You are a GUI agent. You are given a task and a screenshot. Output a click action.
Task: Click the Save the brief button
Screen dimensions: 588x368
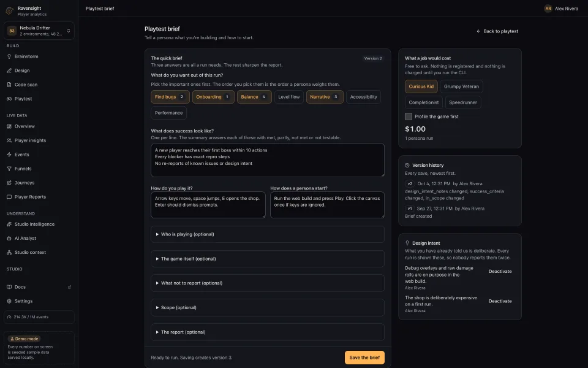click(x=364, y=358)
